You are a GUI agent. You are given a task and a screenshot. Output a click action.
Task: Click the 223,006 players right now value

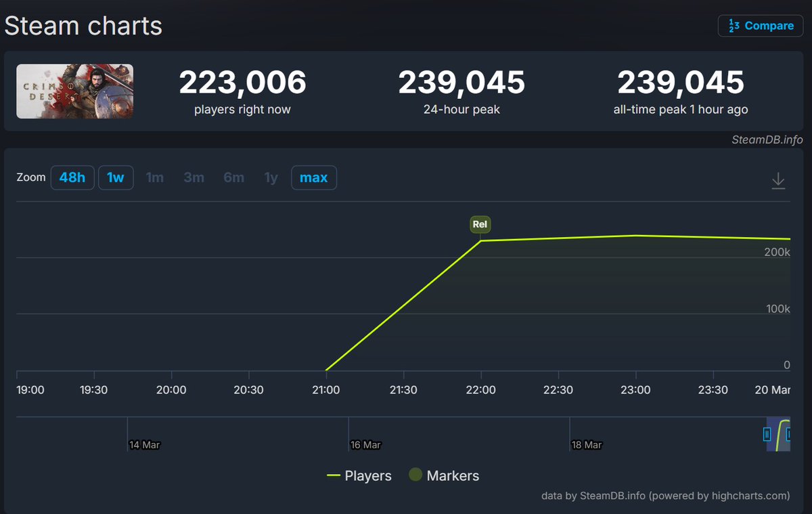(242, 83)
